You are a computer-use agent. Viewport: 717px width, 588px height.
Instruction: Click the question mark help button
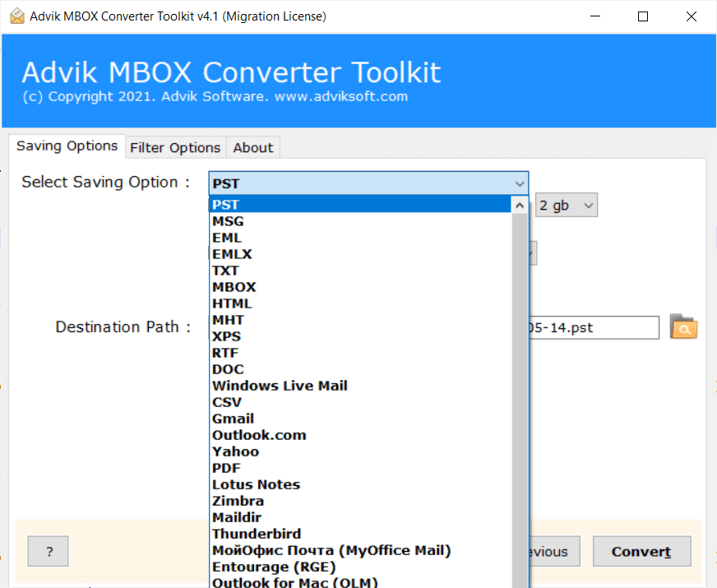coord(48,552)
